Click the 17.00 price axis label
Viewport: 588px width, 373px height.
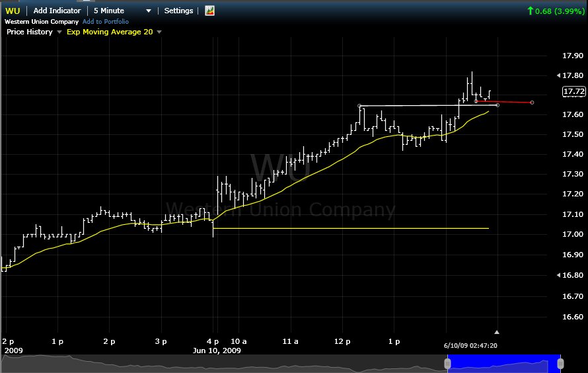coord(573,234)
